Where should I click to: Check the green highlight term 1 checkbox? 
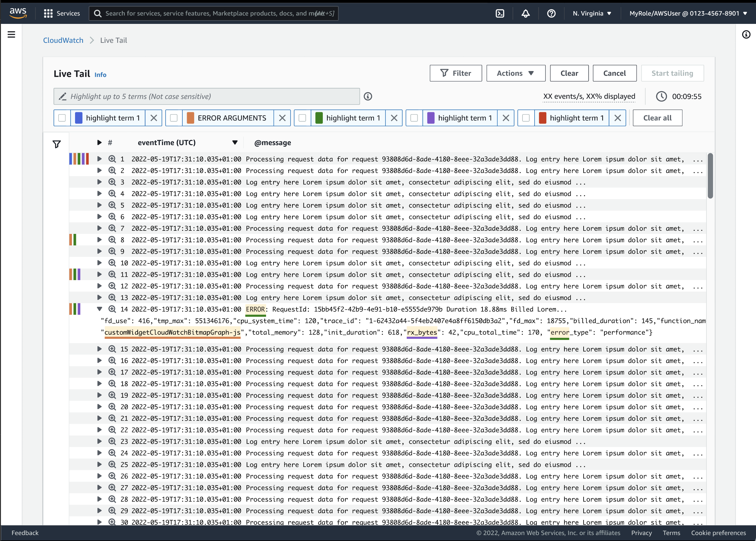click(302, 118)
